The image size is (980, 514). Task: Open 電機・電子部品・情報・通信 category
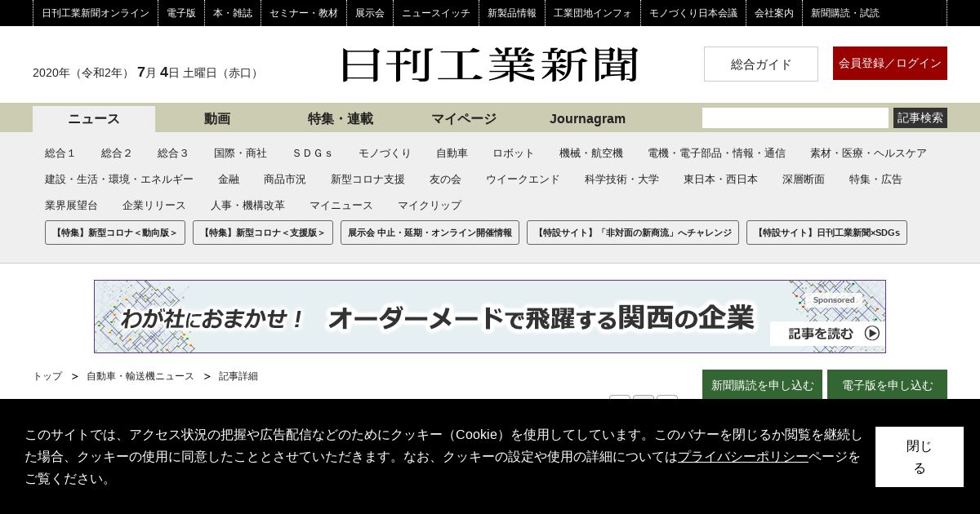tap(716, 153)
